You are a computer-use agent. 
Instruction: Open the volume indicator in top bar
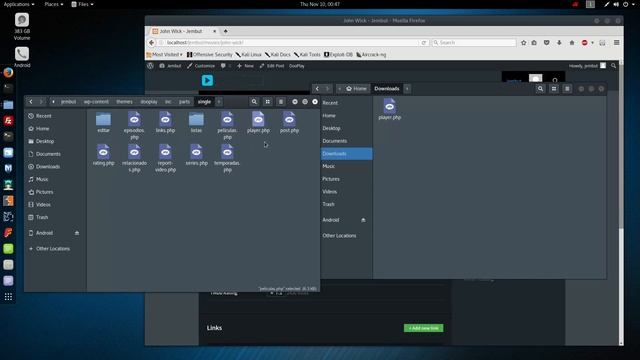(x=616, y=4)
